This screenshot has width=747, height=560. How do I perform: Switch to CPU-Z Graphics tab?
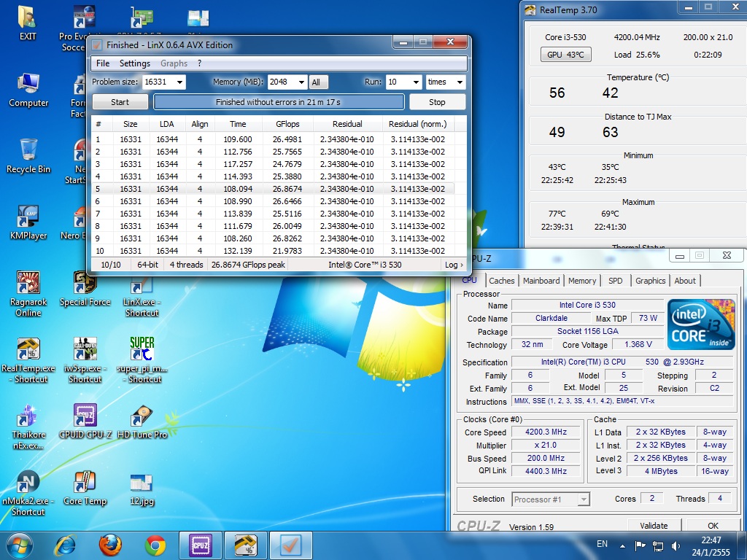pos(650,281)
